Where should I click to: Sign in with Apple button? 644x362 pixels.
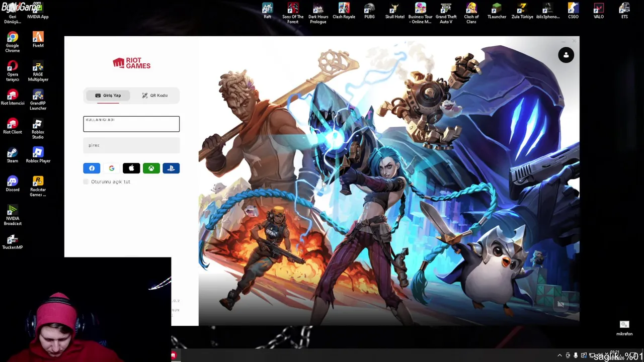tap(131, 168)
